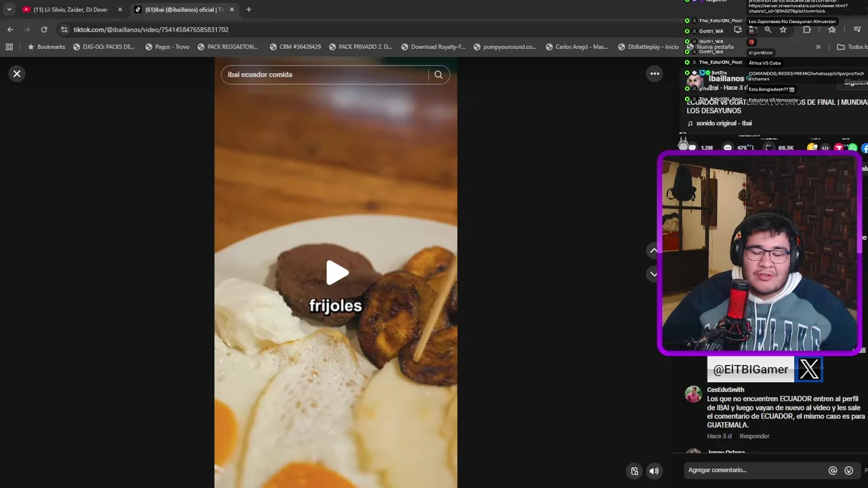Go to next video with down chevron
The height and width of the screenshot is (488, 868).
[654, 274]
